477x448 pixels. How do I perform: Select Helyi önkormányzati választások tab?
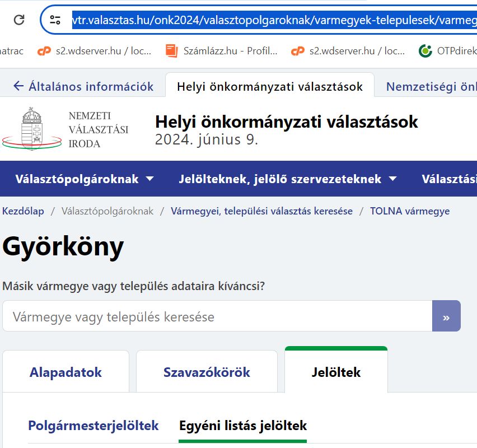pos(269,87)
